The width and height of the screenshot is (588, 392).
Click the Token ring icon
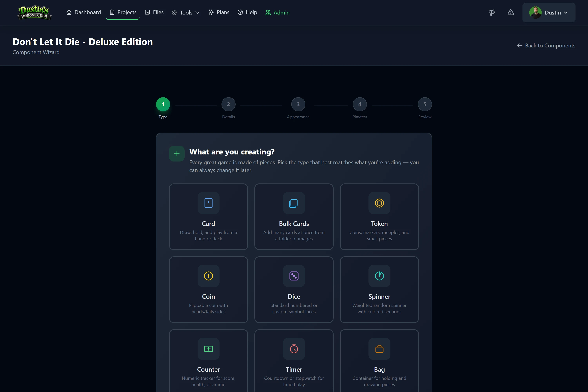[379, 203]
